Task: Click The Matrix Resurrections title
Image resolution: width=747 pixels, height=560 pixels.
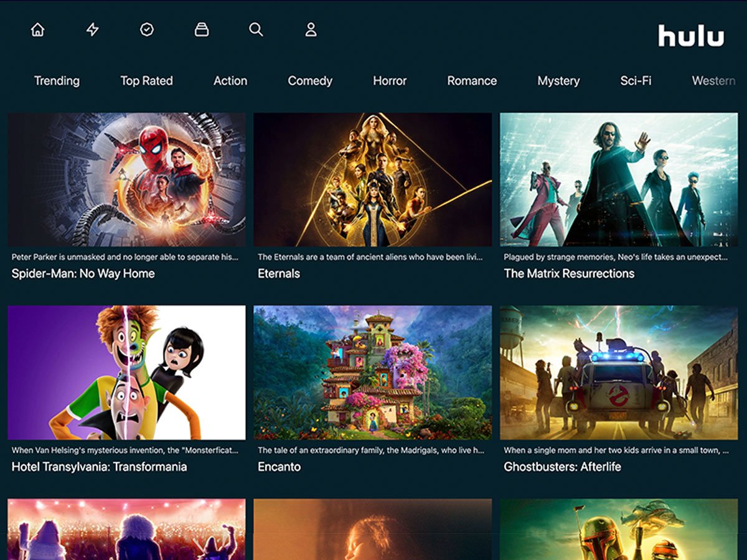Action: click(x=569, y=273)
